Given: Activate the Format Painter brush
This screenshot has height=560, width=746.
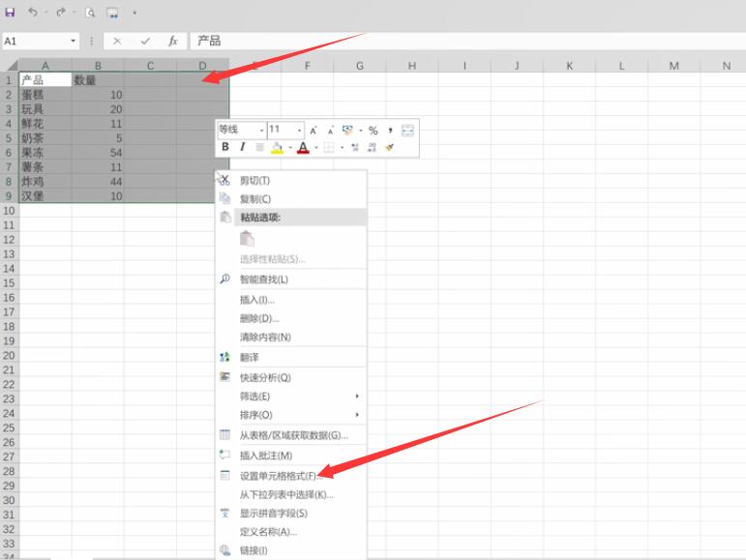Looking at the screenshot, I should tap(390, 147).
